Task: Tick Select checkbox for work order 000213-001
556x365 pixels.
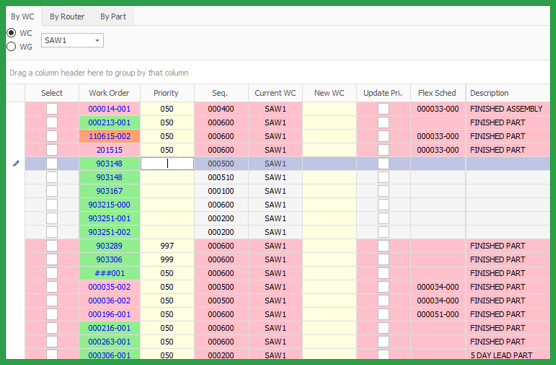Action: (52, 122)
